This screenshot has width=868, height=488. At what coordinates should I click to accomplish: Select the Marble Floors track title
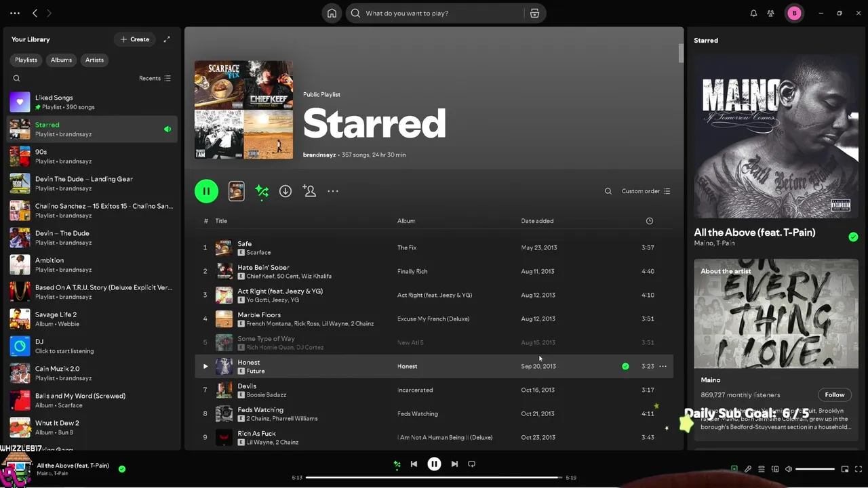tap(259, 314)
